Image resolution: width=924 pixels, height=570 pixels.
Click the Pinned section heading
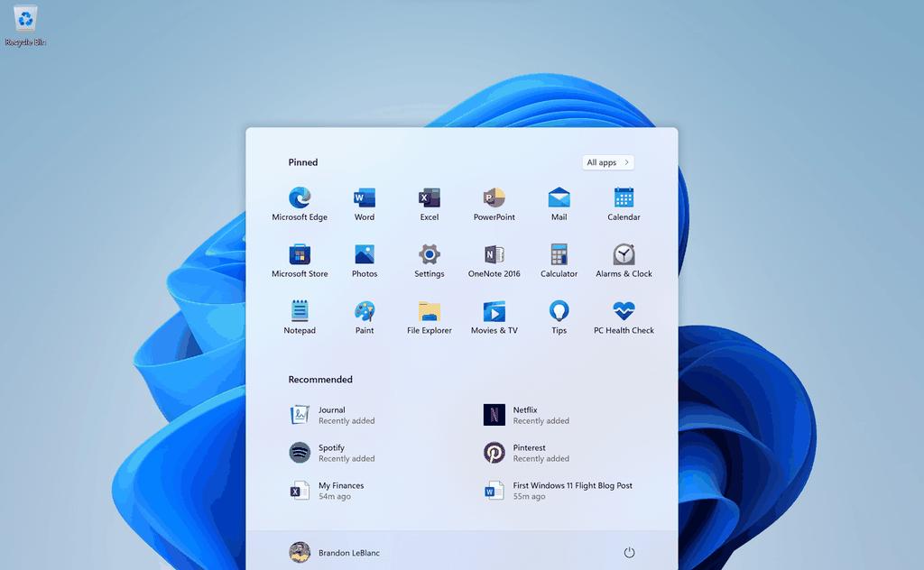303,162
